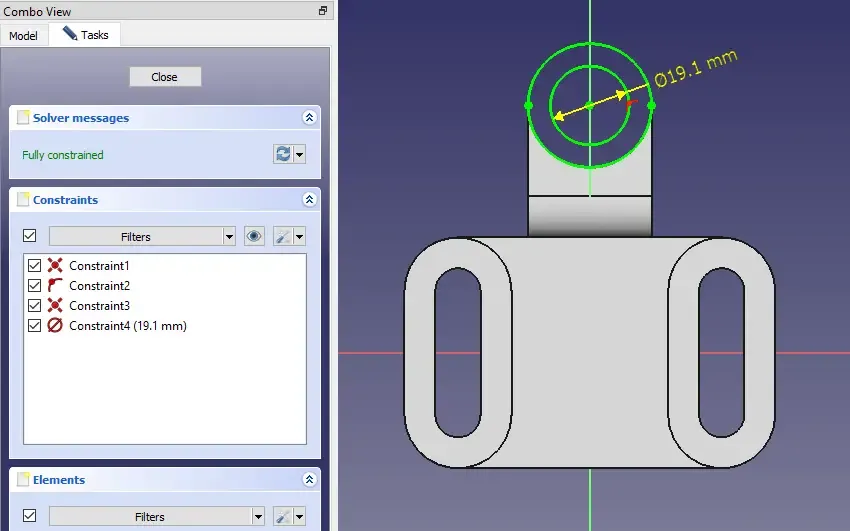Click the Constraint2 tangent icon
Viewport: 850px width, 531px height.
(55, 286)
